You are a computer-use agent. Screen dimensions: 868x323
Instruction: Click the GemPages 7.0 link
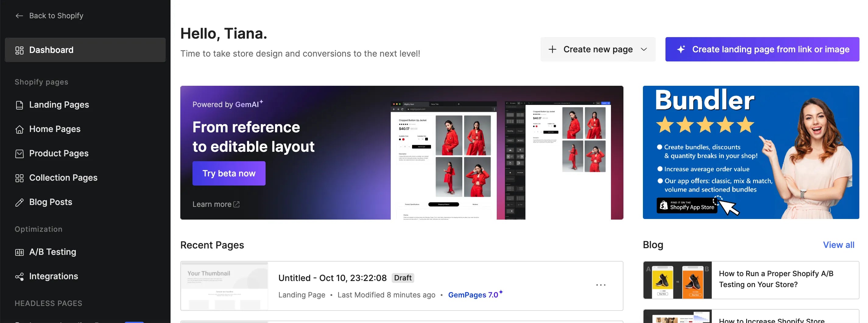click(x=473, y=295)
